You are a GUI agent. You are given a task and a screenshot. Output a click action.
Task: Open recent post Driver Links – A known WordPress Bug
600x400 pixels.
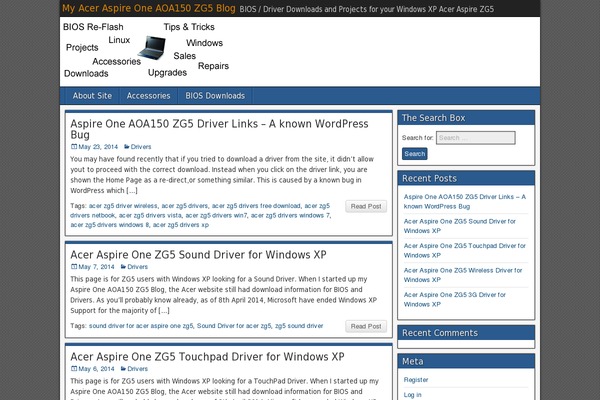click(465, 201)
